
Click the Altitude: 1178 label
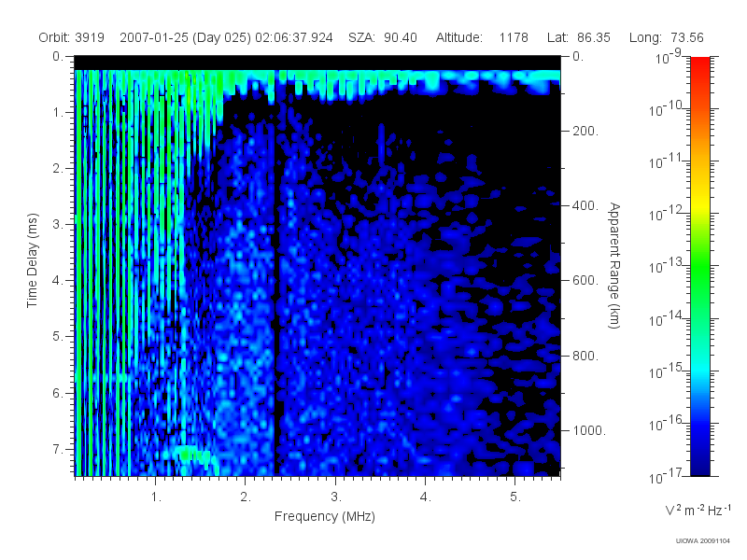[482, 37]
